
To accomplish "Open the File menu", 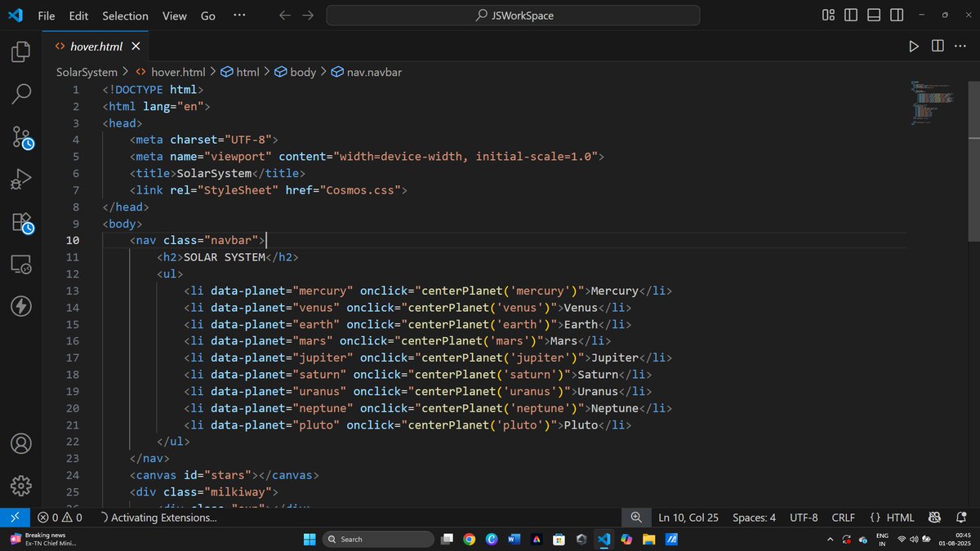I will point(47,16).
